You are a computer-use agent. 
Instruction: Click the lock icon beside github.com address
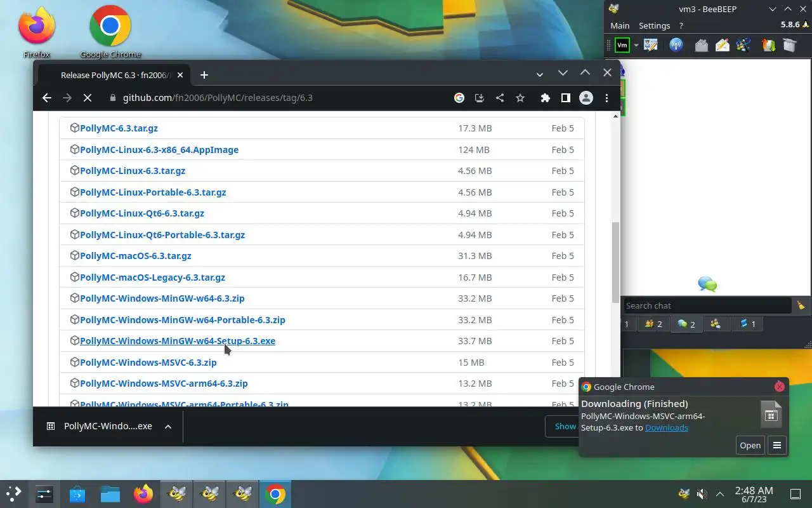pyautogui.click(x=113, y=98)
